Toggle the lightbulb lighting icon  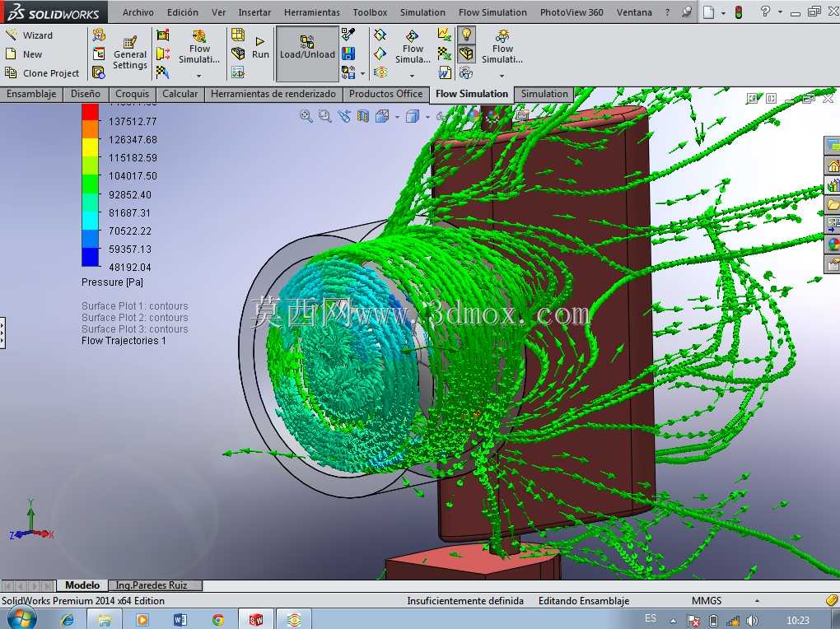point(467,35)
